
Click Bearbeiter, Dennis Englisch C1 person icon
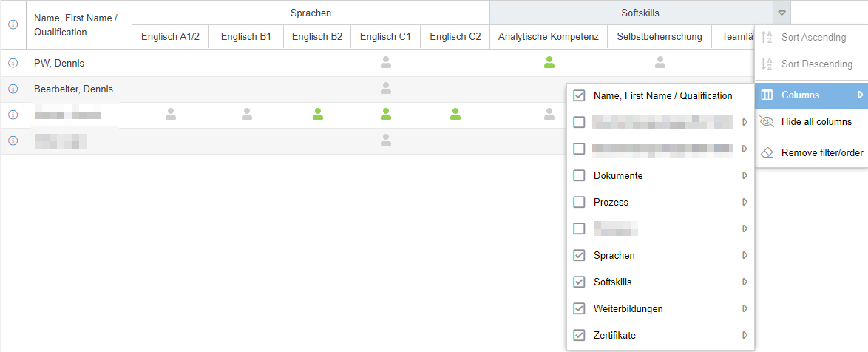click(386, 89)
